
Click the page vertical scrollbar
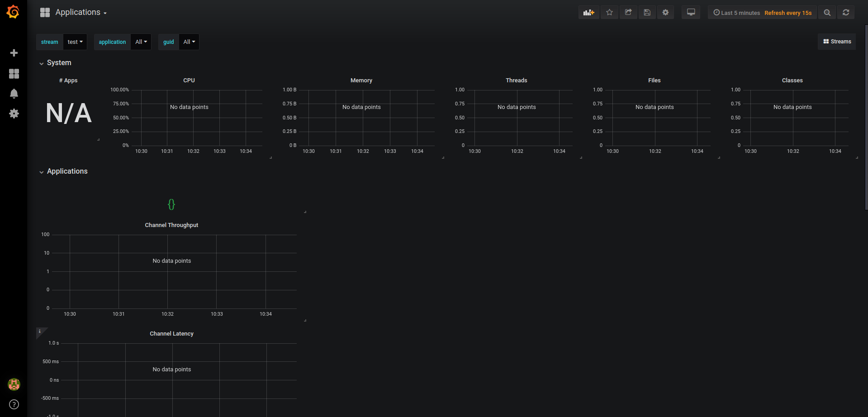[866, 118]
